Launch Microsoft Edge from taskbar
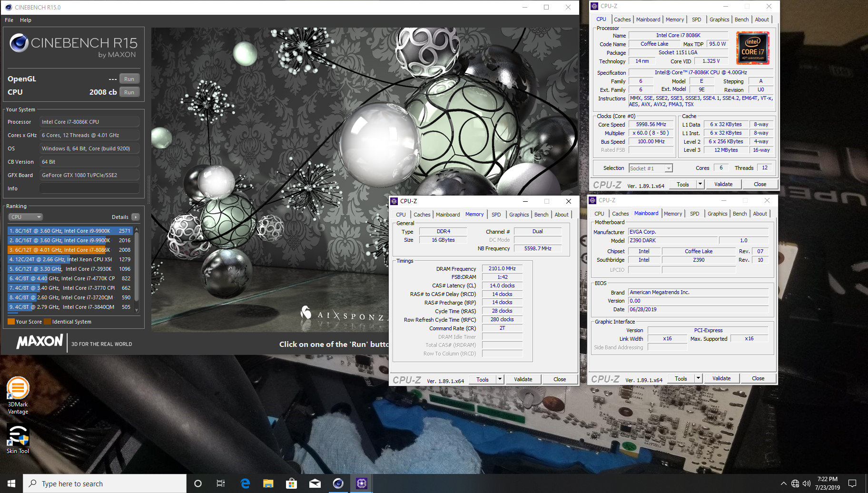 click(x=245, y=483)
